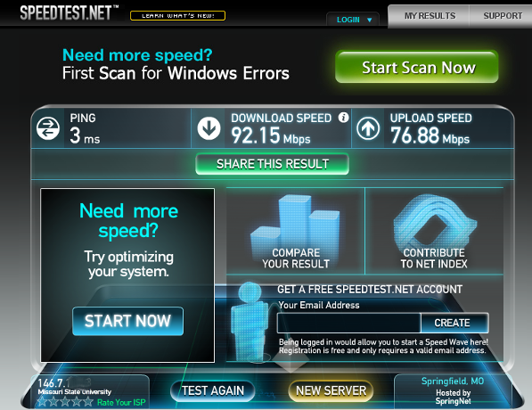Click the Contribute to Net Index icon
This screenshot has width=532, height=410.
(x=435, y=222)
